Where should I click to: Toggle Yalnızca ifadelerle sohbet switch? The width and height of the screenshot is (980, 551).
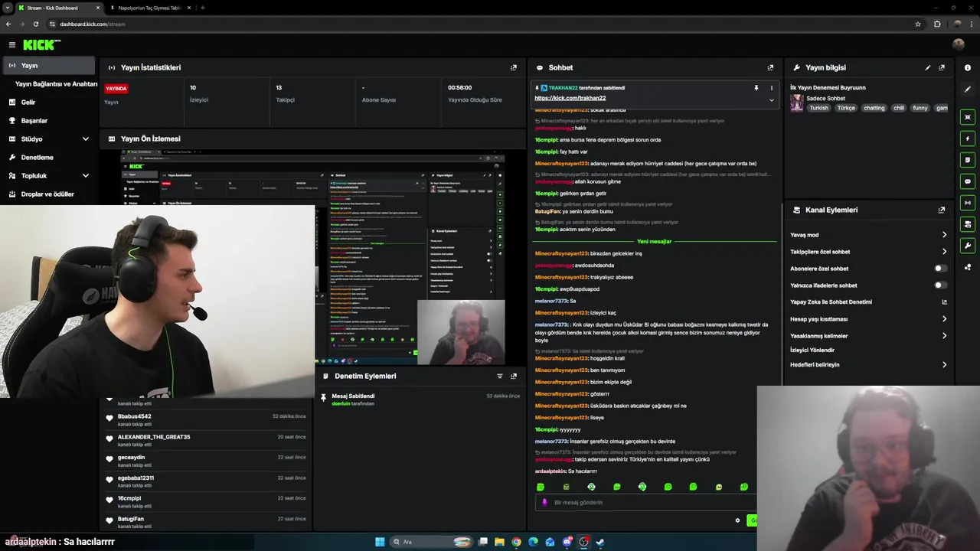[x=941, y=285]
